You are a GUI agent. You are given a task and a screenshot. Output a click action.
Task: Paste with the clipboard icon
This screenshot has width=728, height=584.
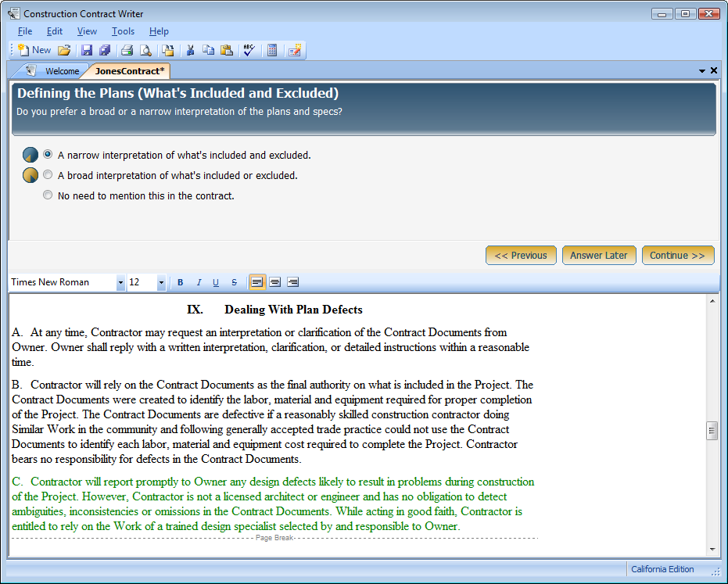pyautogui.click(x=227, y=50)
